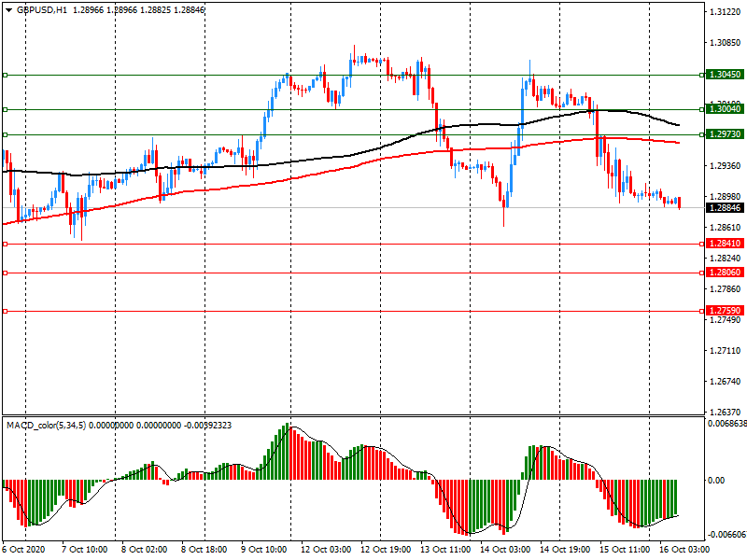
Task: Click the 7 Oct 10:00 time label
Action: tap(84, 550)
